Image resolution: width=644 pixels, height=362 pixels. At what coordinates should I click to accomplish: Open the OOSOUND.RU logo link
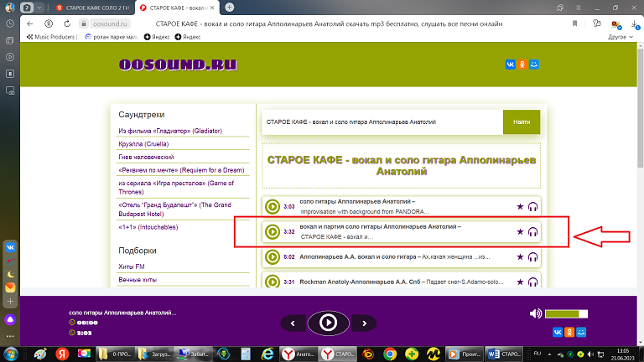(x=178, y=65)
